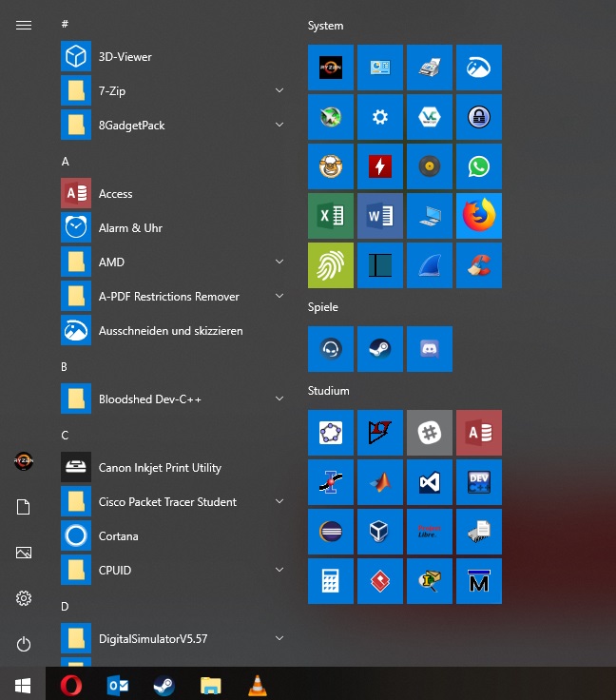Open Alarm & Uhr app
Image resolution: width=616 pixels, height=700 pixels.
tap(174, 227)
